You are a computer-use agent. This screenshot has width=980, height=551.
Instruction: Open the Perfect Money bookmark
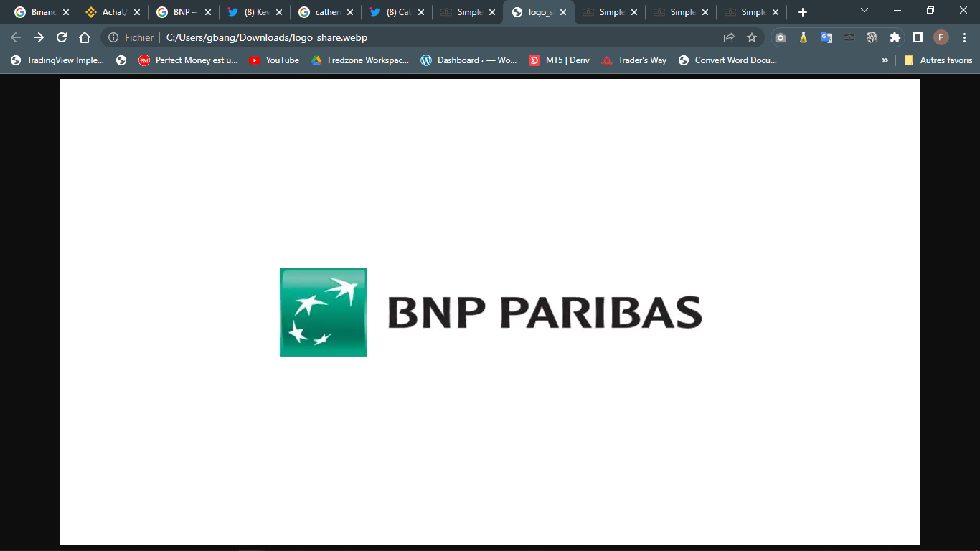coord(188,60)
